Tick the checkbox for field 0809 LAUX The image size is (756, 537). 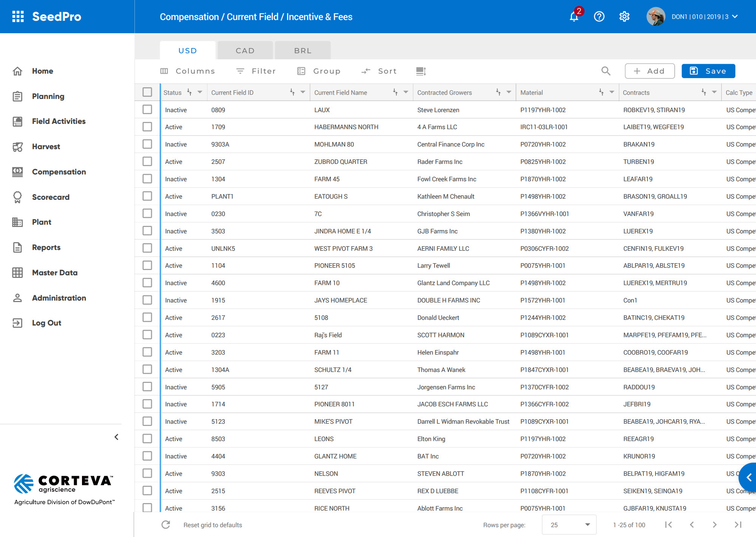pos(147,110)
